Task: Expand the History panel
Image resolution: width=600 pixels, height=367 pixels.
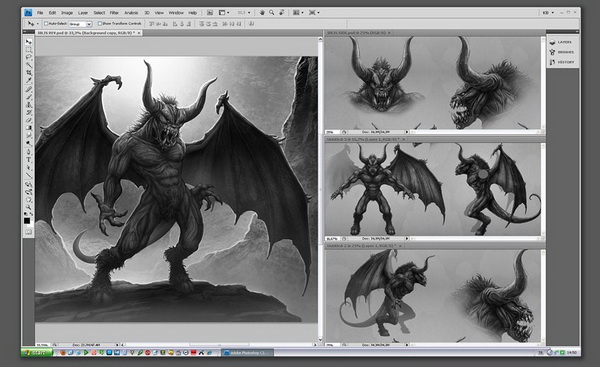Action: tap(562, 62)
